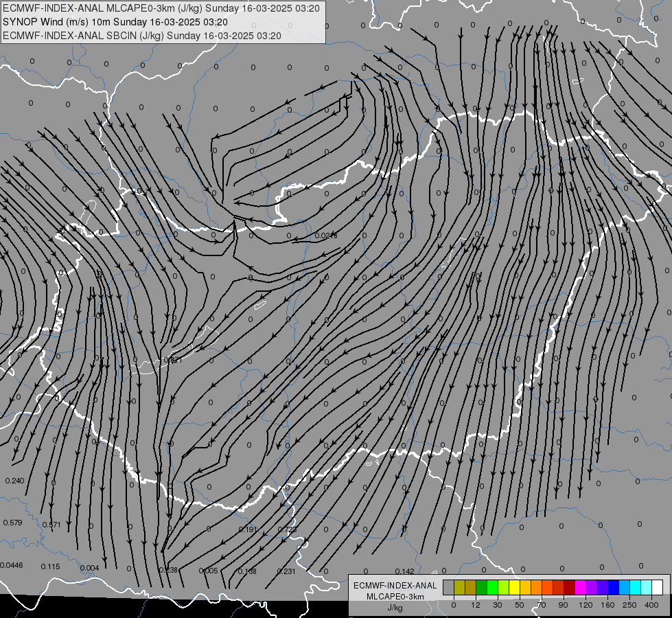Click the 0.579 value on the map
Screen dimensions: 672x618
[12, 523]
